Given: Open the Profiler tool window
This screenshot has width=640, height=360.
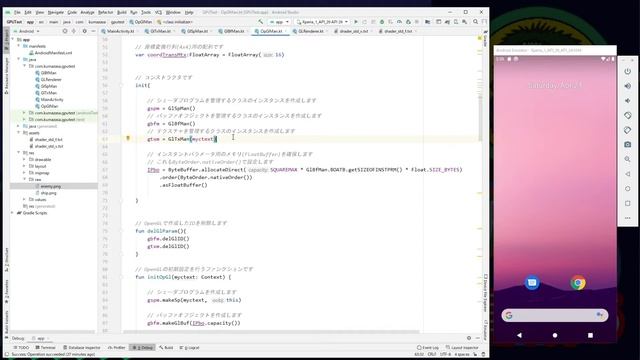Looking at the screenshot, I should (116, 348).
